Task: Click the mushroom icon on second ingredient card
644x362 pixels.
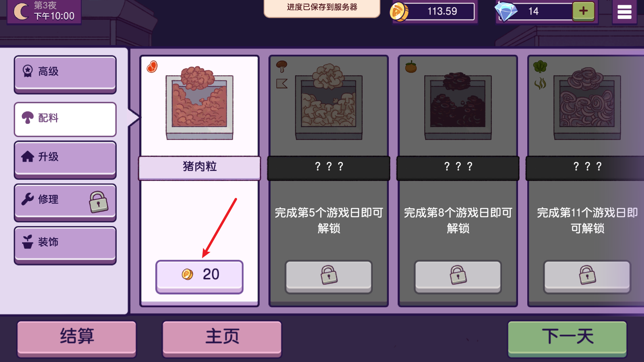Action: click(282, 66)
